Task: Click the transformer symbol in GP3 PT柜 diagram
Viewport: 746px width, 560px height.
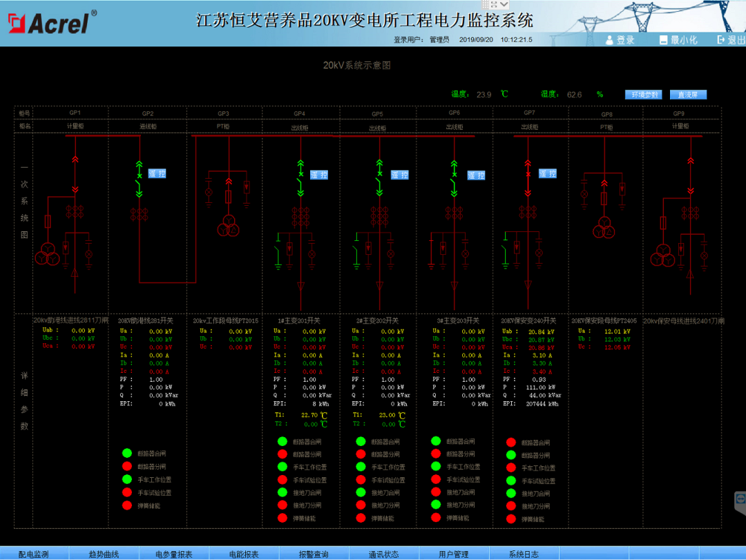Action: tap(228, 224)
